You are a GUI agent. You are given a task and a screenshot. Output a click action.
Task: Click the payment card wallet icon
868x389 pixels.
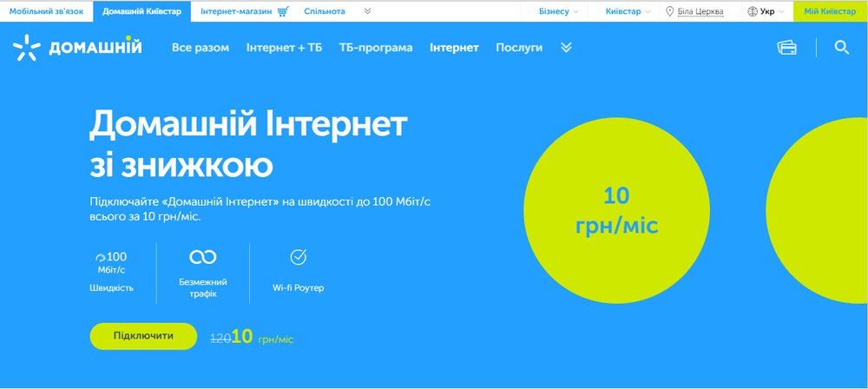coord(786,48)
